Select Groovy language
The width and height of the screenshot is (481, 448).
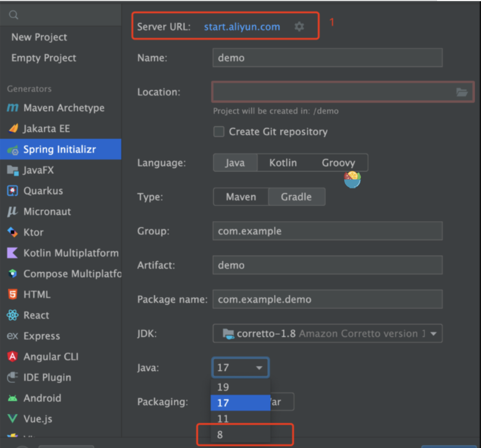point(338,163)
